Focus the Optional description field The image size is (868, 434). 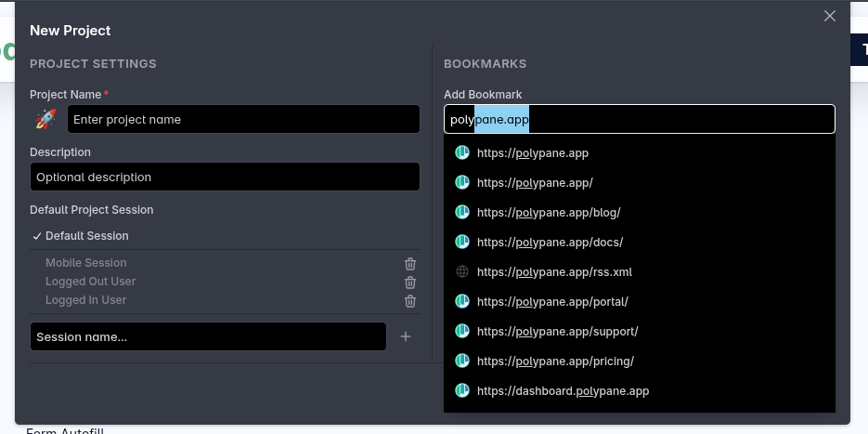tap(225, 177)
